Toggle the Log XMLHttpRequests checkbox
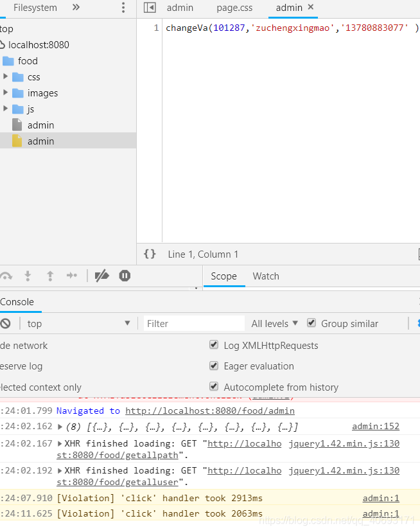This screenshot has width=420, height=532. tap(214, 345)
